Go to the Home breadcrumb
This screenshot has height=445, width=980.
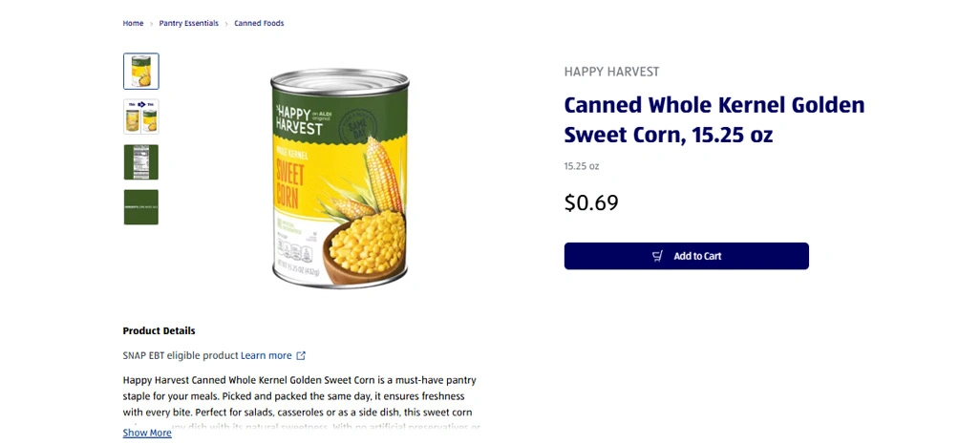(x=133, y=23)
